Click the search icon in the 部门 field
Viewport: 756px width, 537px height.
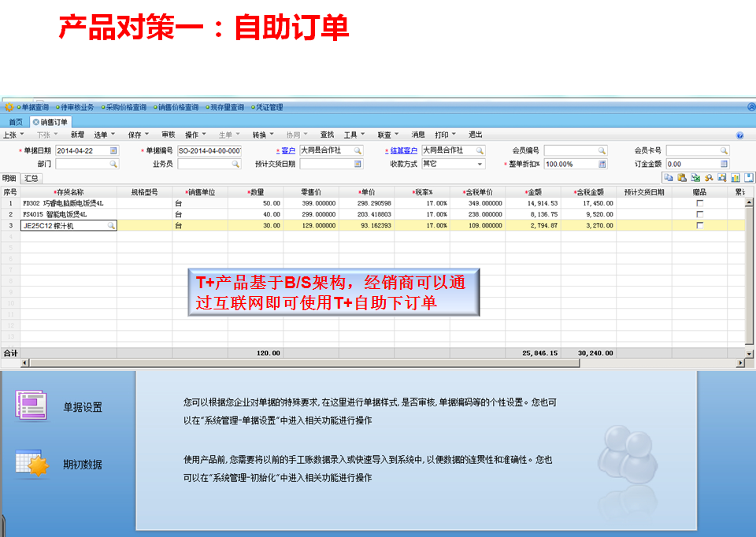[113, 164]
